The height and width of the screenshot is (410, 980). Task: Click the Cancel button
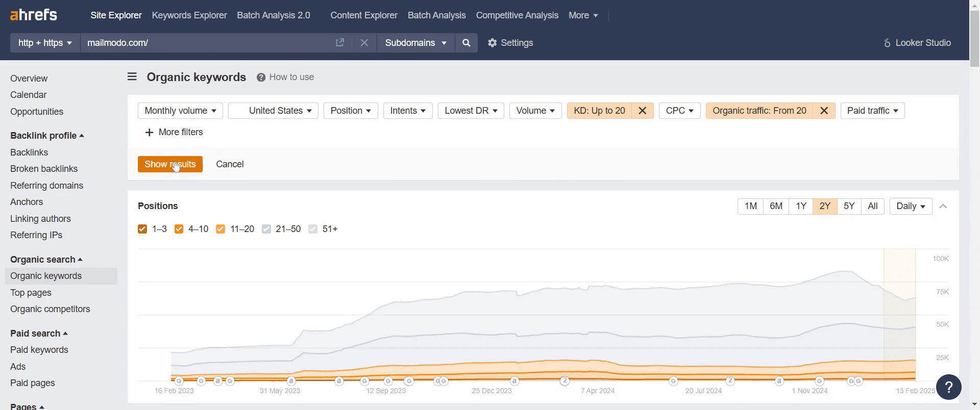tap(230, 164)
